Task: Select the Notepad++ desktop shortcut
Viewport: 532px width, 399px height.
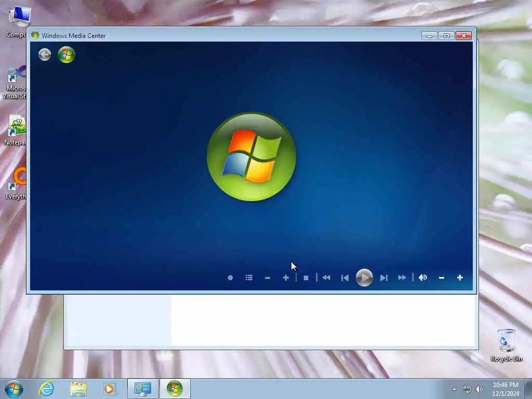Action: [x=16, y=130]
